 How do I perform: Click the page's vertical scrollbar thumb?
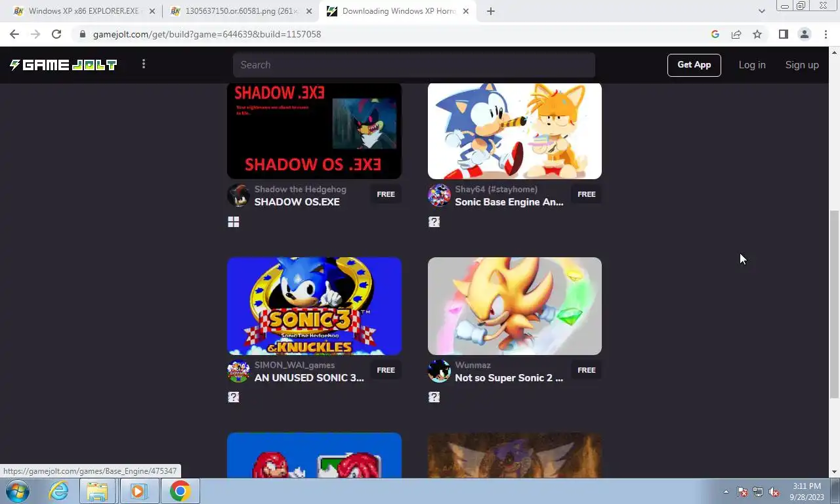pos(835,303)
